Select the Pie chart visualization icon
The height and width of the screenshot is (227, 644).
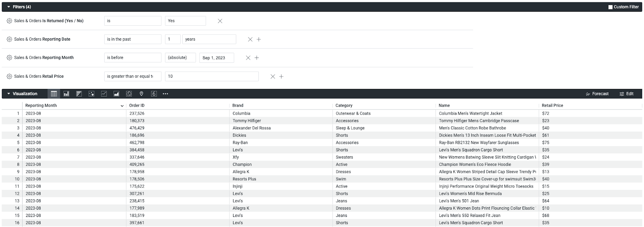pyautogui.click(x=129, y=94)
